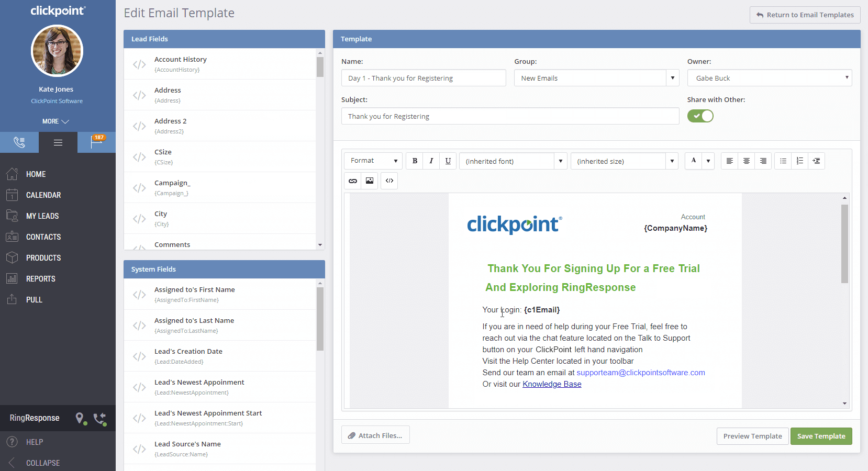Select Lead Source's Name system field
Viewport: 868px width, 471px height.
point(220,448)
